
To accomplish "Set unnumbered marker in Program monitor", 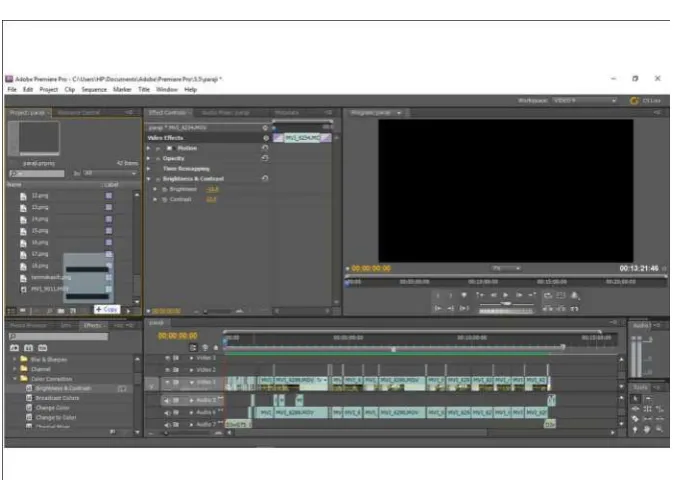I will 464,295.
